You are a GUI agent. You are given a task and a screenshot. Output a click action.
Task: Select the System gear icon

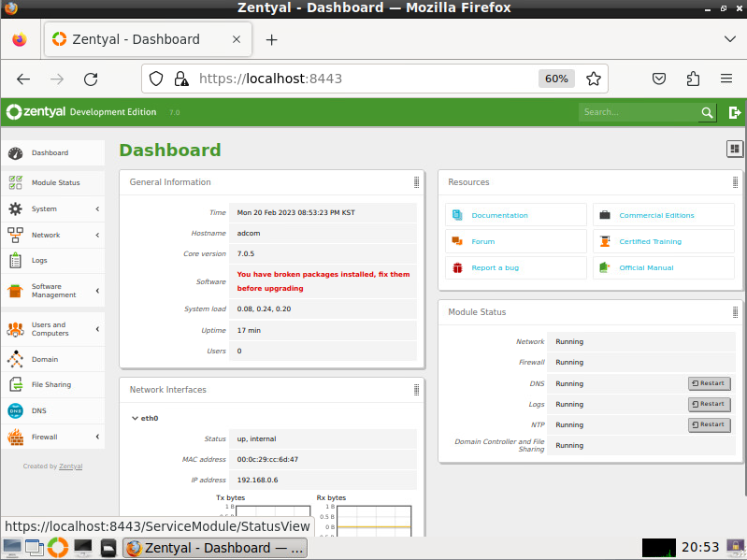[x=15, y=208]
